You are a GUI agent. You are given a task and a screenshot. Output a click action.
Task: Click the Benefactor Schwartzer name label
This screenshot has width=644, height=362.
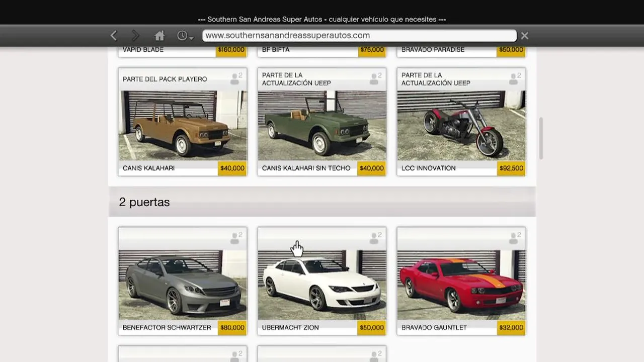tap(167, 328)
